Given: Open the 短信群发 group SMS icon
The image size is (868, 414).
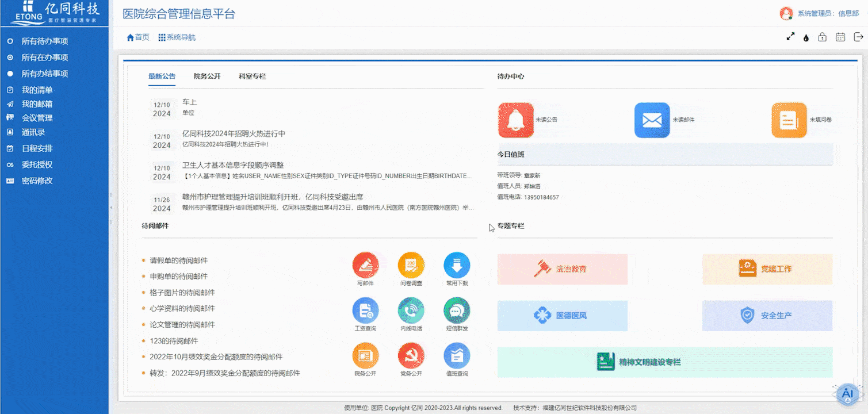Looking at the screenshot, I should [457, 310].
